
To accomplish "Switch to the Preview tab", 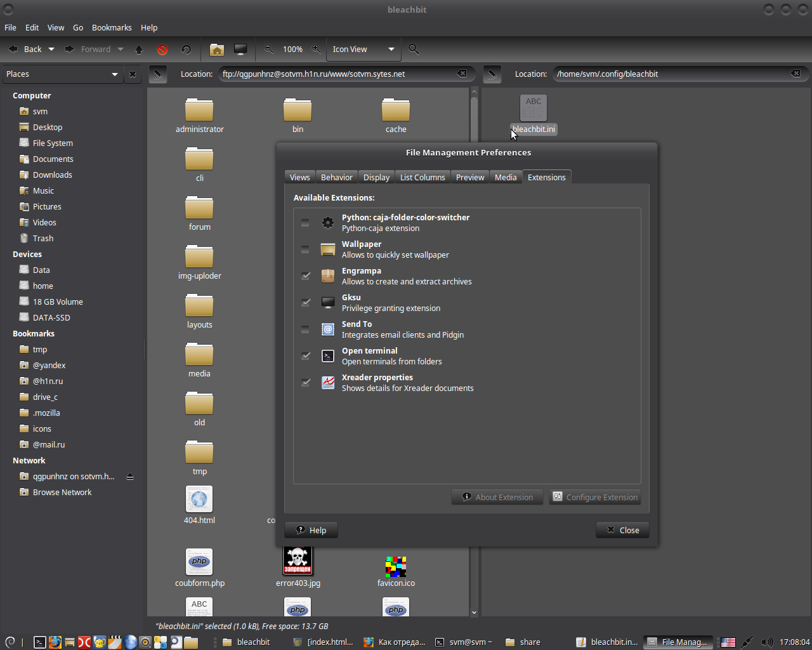I will (469, 178).
